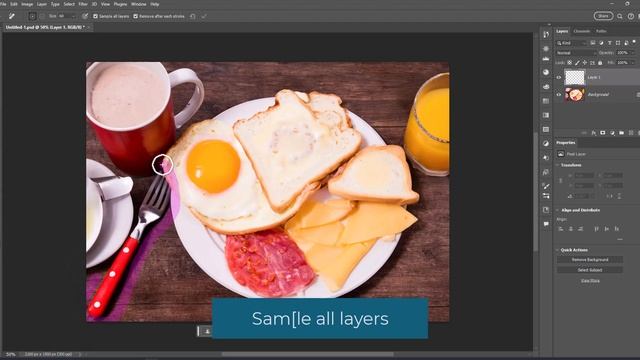Open the Normal blend mode dropdown
Viewport: 640px width, 360px height.
click(576, 53)
